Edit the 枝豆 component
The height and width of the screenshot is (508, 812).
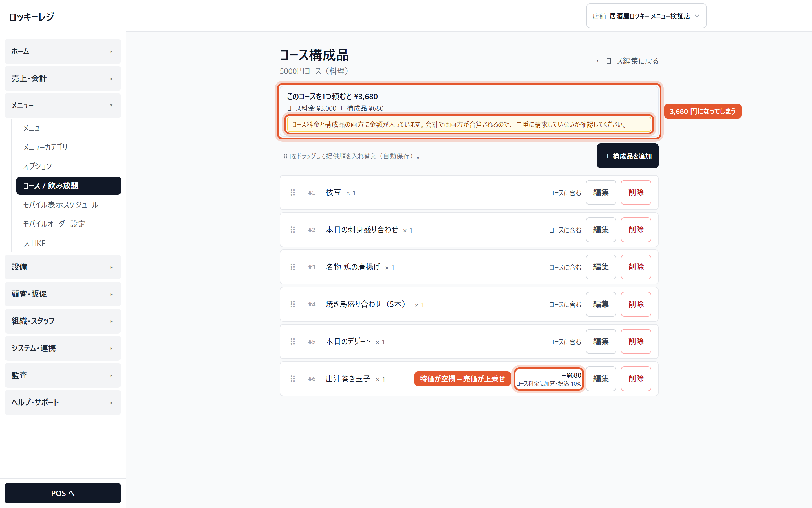tap(601, 192)
